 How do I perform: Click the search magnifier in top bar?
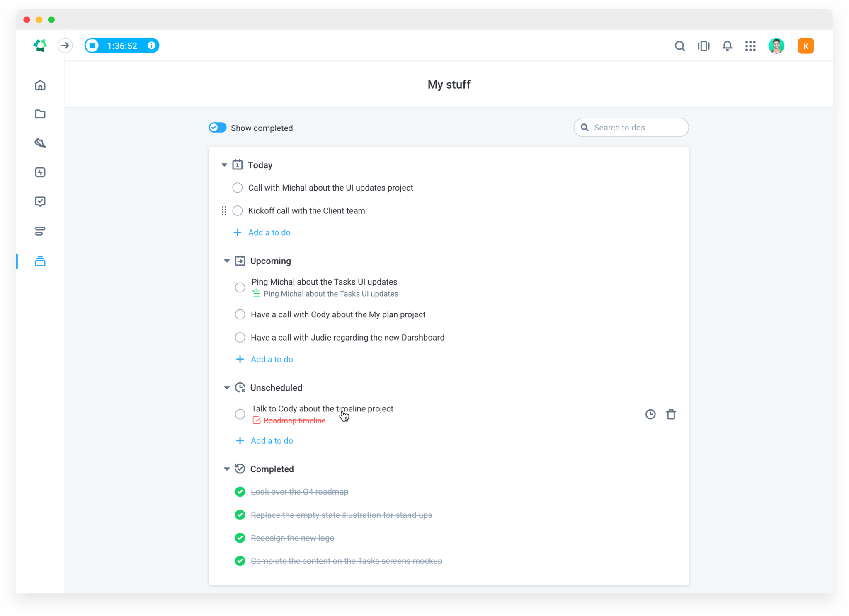click(680, 46)
